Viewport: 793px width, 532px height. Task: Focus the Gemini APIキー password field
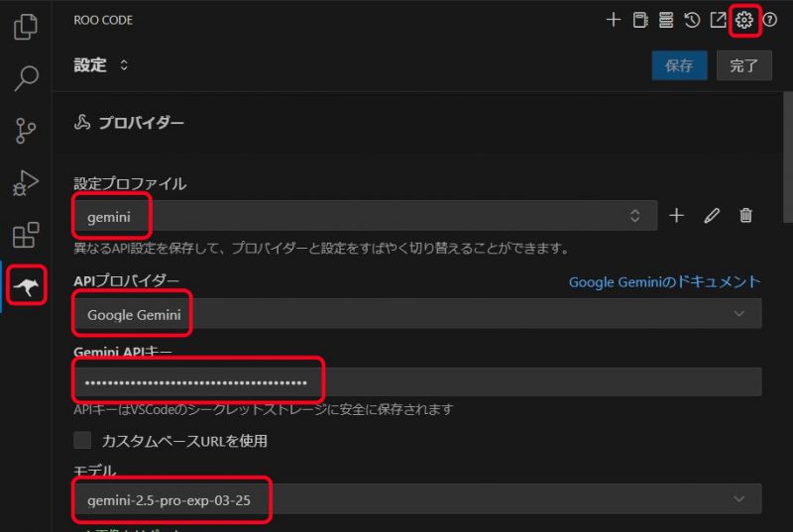417,382
